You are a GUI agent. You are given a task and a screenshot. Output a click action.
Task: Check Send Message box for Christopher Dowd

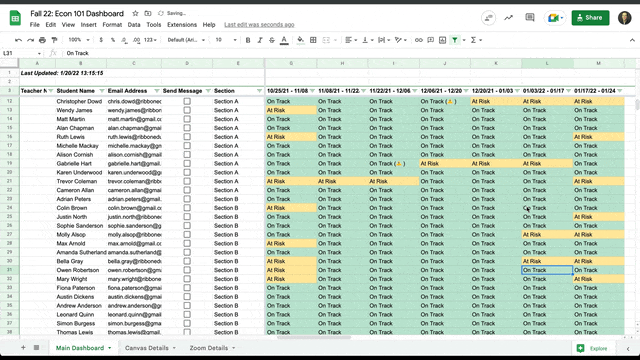[x=187, y=101]
